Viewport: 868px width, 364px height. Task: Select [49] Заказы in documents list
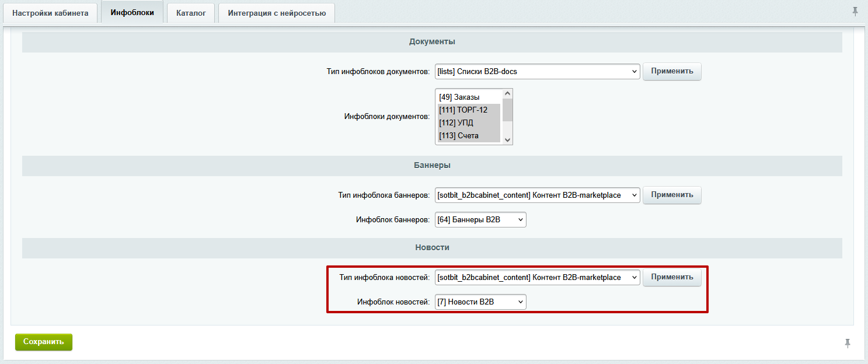[x=469, y=97]
